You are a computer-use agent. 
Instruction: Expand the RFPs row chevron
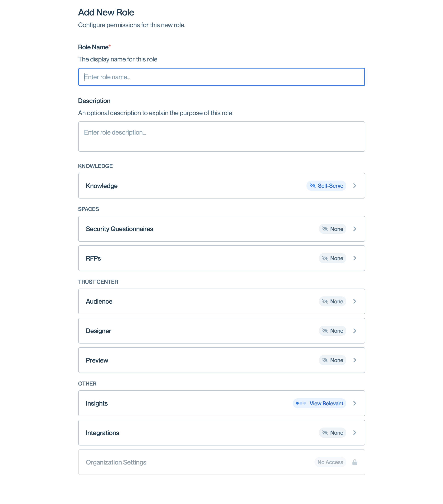[x=355, y=258]
